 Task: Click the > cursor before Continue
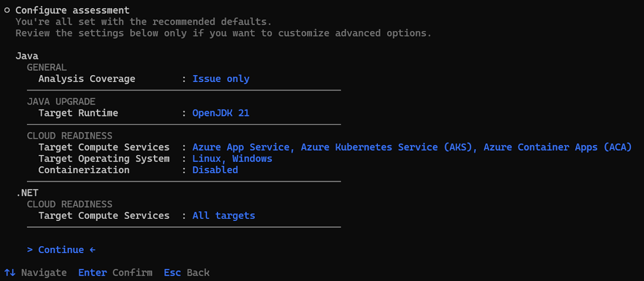(x=30, y=250)
